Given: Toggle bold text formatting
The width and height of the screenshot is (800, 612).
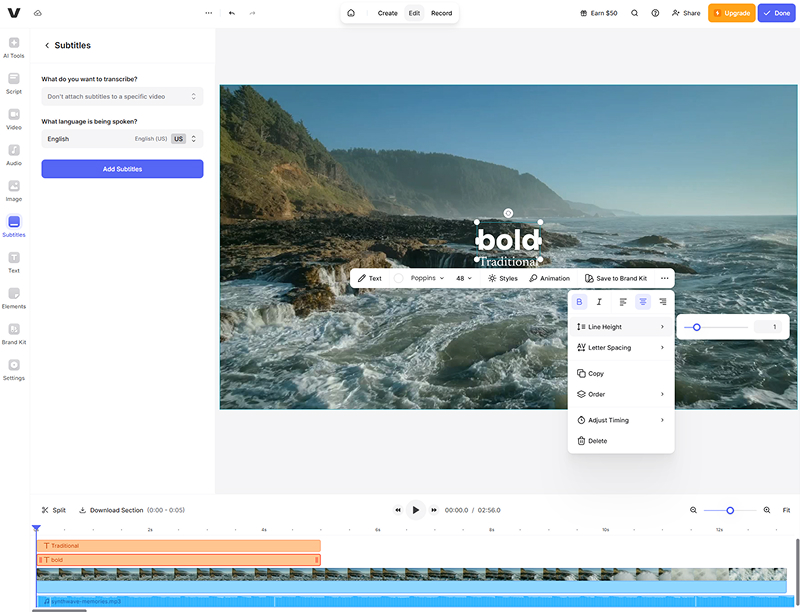Looking at the screenshot, I should pos(579,301).
